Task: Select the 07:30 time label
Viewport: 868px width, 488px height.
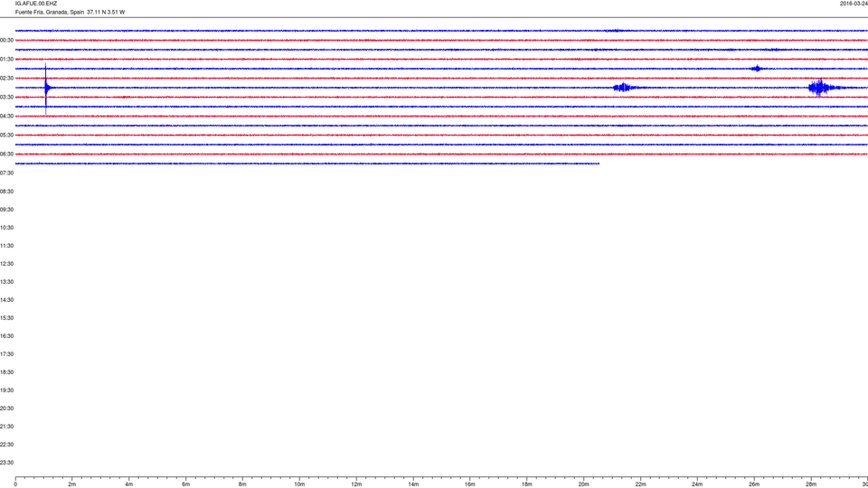Action: [x=6, y=174]
